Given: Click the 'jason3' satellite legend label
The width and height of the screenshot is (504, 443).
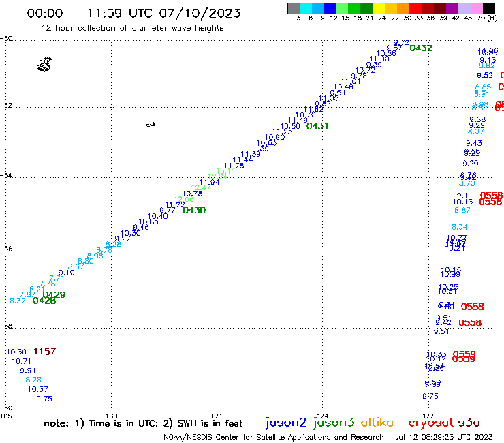Looking at the screenshot, I should coord(334,423).
